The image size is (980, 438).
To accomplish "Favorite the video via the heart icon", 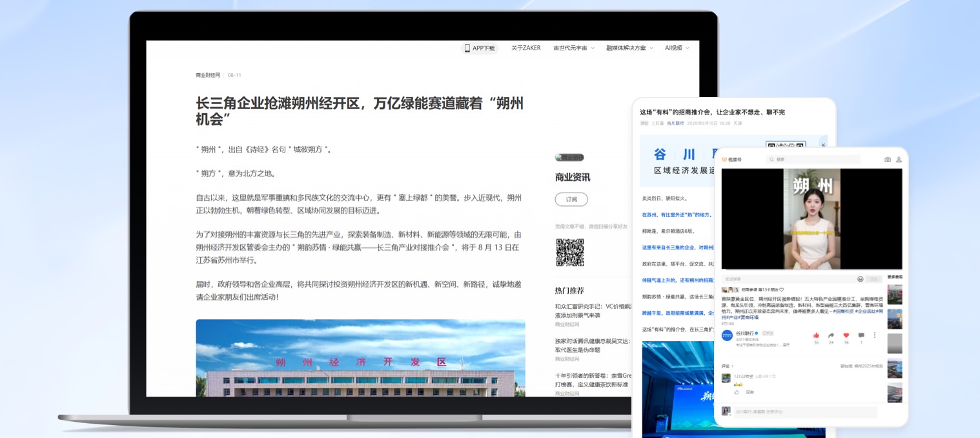I will click(846, 335).
